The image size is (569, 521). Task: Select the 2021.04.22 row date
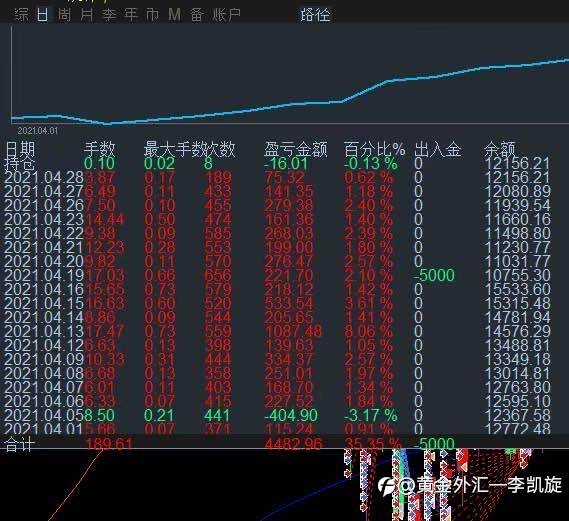(x=44, y=234)
